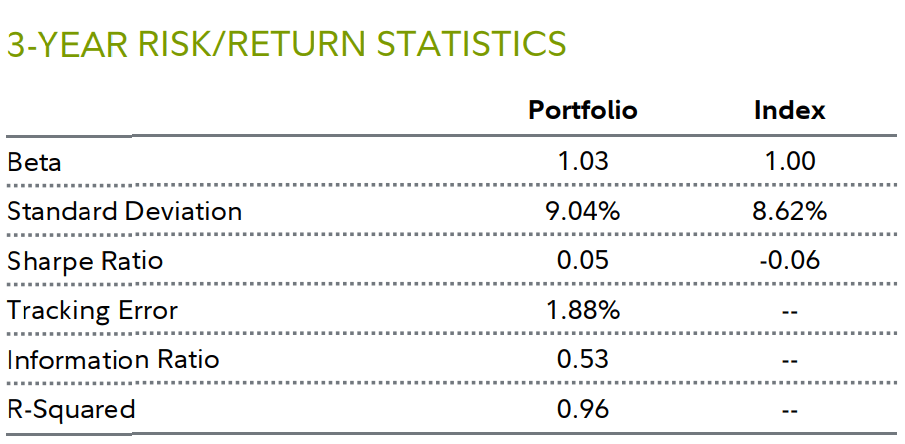Click Index Sharpe ratio value -0.06

pyautogui.click(x=787, y=261)
